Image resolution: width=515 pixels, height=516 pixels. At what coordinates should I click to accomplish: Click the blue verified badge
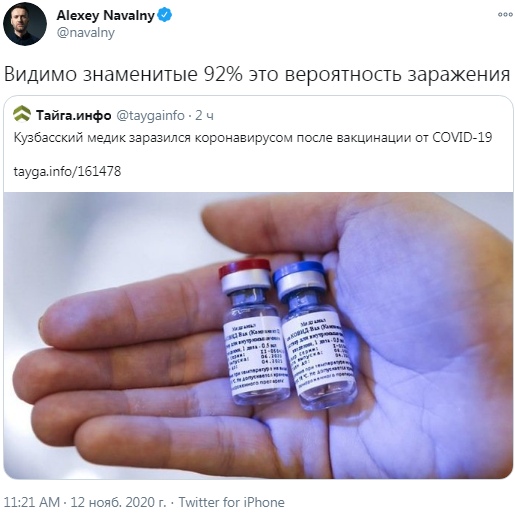tap(165, 15)
